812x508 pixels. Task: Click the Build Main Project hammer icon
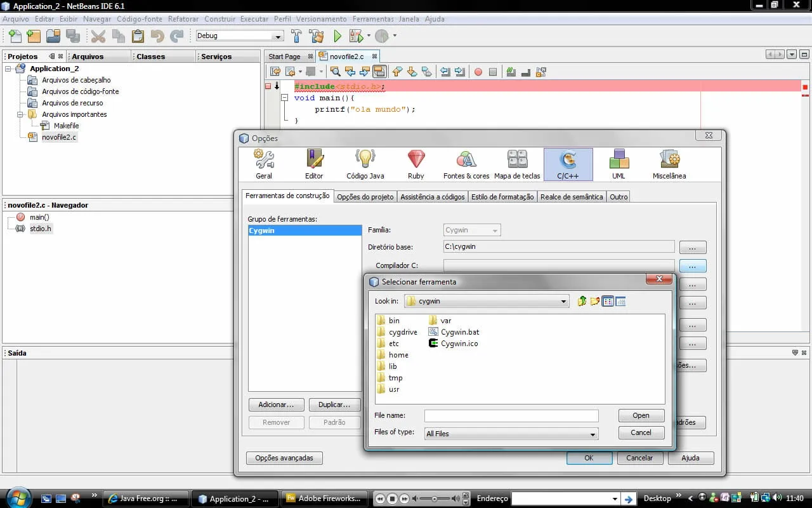pos(296,36)
